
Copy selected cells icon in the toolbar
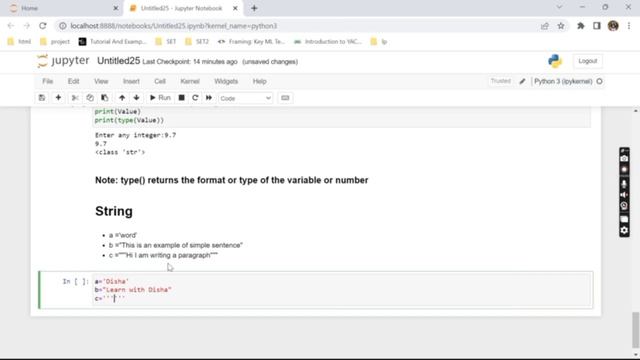[x=90, y=98]
